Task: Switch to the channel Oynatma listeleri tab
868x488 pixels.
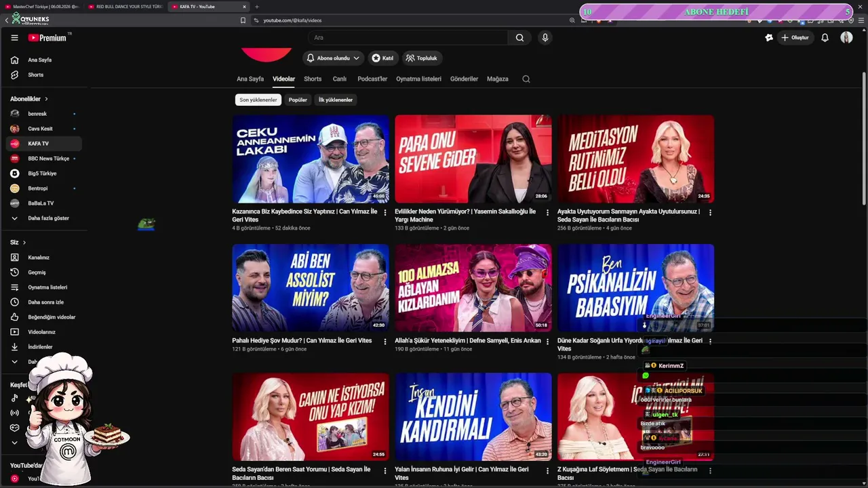Action: pyautogui.click(x=418, y=79)
